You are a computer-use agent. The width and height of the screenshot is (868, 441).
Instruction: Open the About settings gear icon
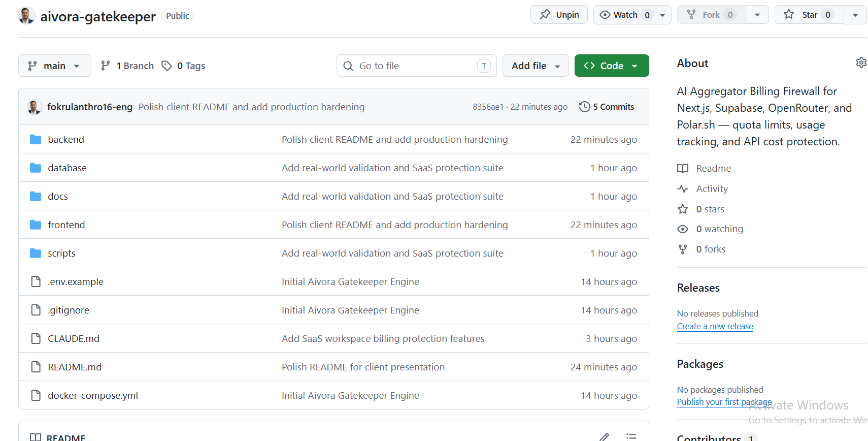pyautogui.click(x=861, y=62)
